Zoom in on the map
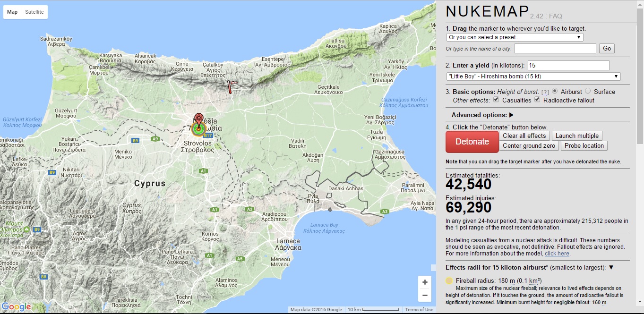The height and width of the screenshot is (314, 644). coord(425,282)
